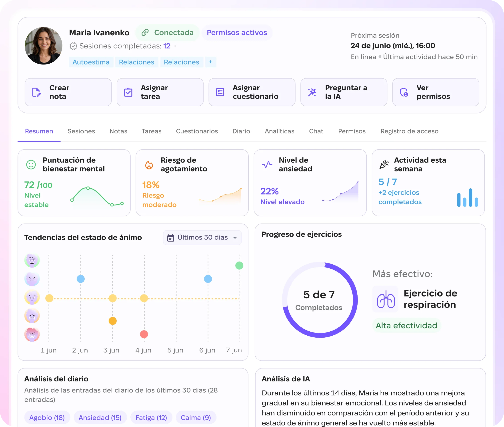Click the Alta efectividad label

(x=406, y=326)
